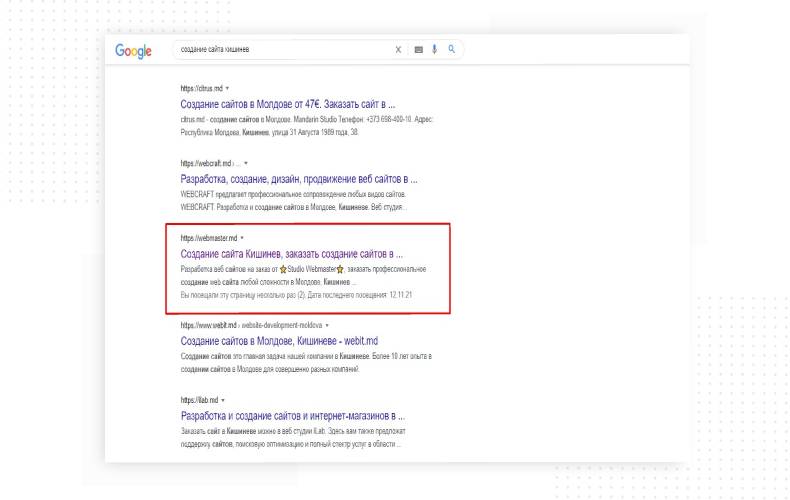Click the https://www.webit.md URL text

(209, 325)
